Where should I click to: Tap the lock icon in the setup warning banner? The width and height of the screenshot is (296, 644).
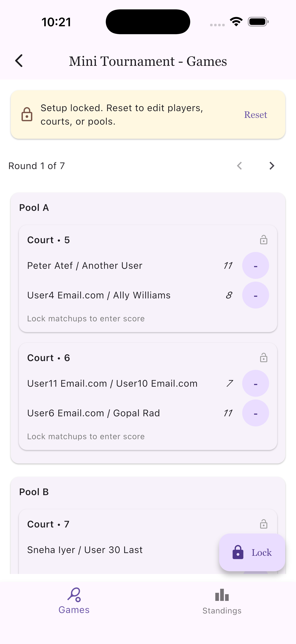pos(27,115)
